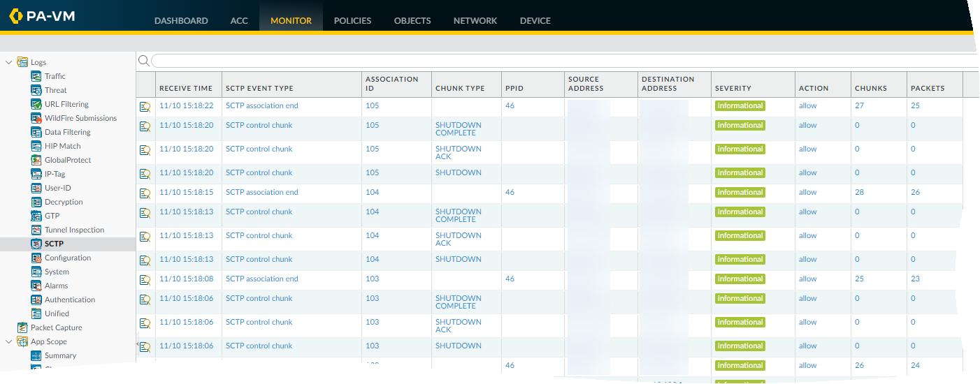Switch to the Policies tab
The image size is (980, 384).
coord(352,20)
